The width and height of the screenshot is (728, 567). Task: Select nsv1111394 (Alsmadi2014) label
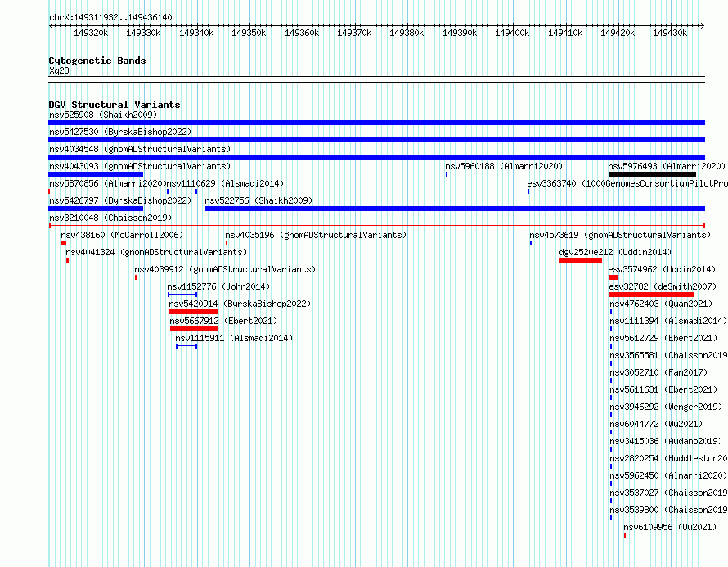coord(668,321)
